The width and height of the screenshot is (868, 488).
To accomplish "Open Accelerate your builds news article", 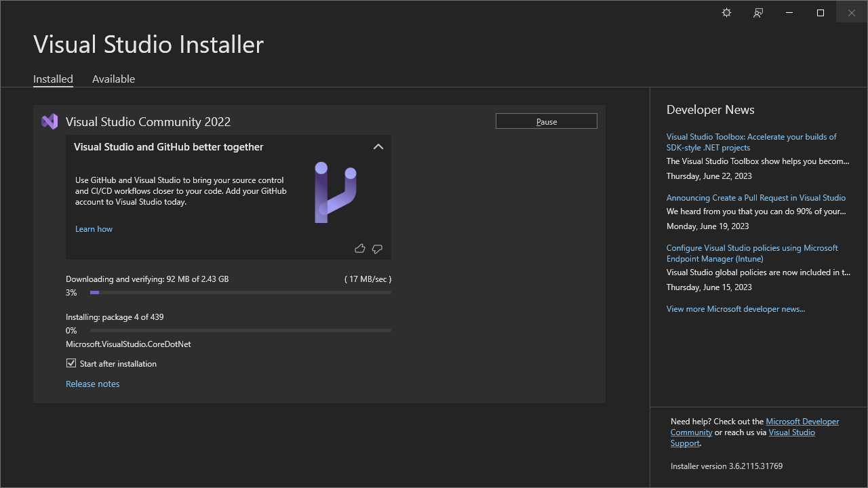I will coord(751,142).
